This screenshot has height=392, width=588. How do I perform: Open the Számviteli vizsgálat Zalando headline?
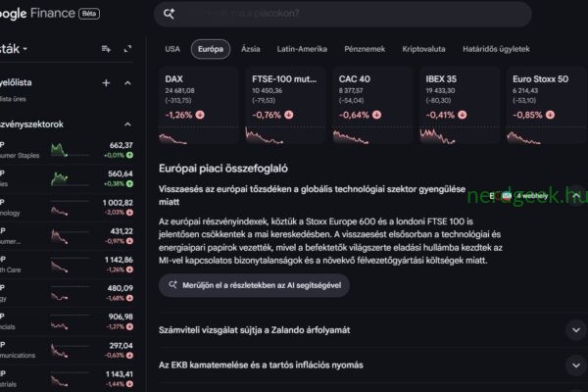[x=254, y=330]
